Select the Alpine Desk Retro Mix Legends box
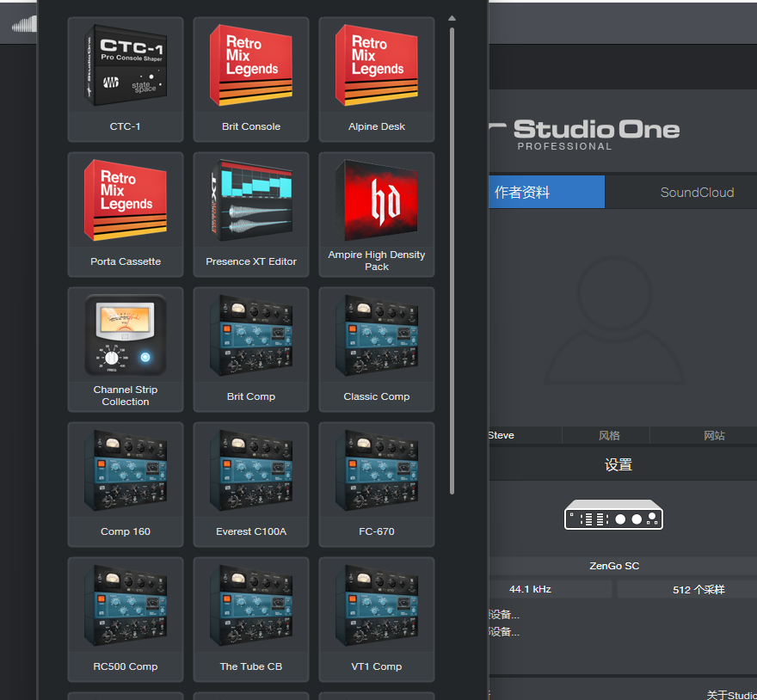This screenshot has height=700, width=757. tap(377, 80)
